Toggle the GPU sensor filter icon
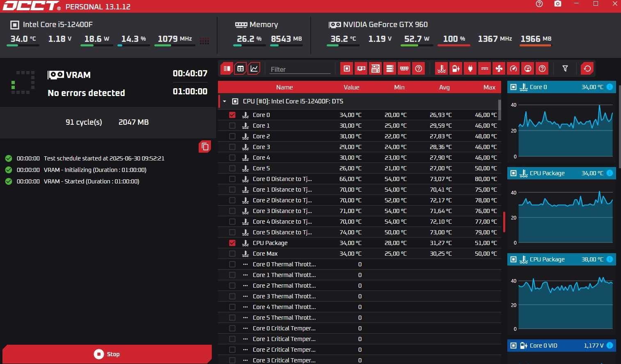621x364 pixels. pos(361,69)
